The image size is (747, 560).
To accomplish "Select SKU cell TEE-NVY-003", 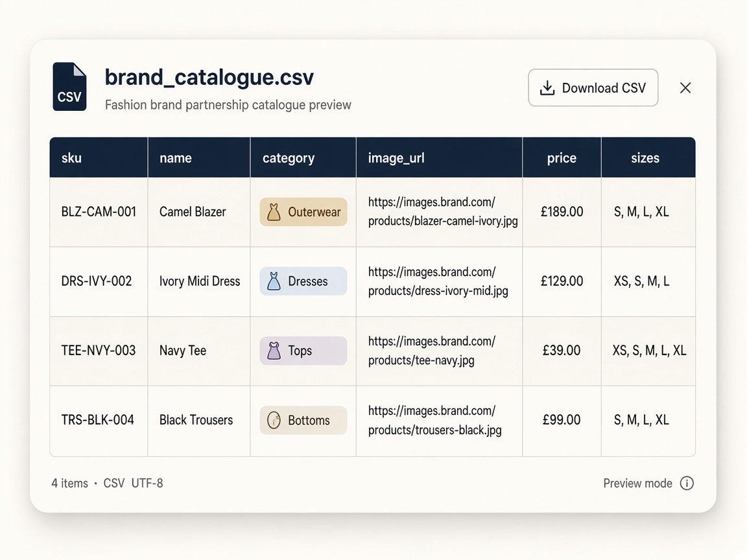I will tap(98, 351).
